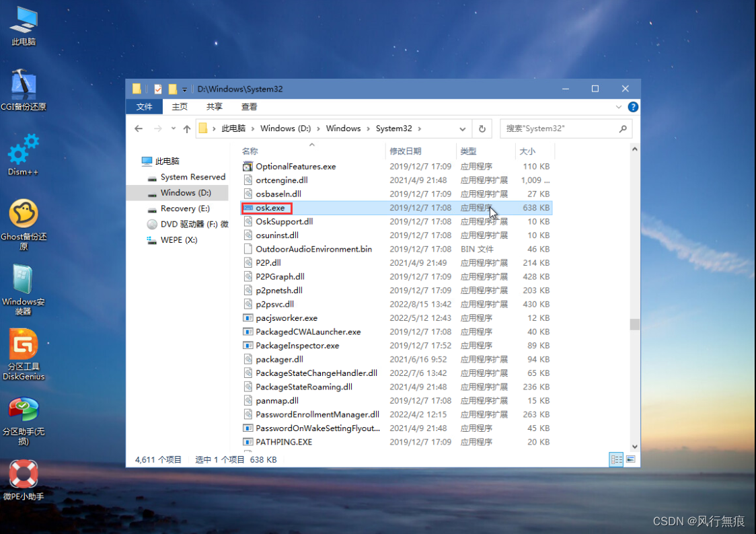Screen dimensions: 756x534
Task: Open the address bar history dropdown
Action: coord(462,128)
